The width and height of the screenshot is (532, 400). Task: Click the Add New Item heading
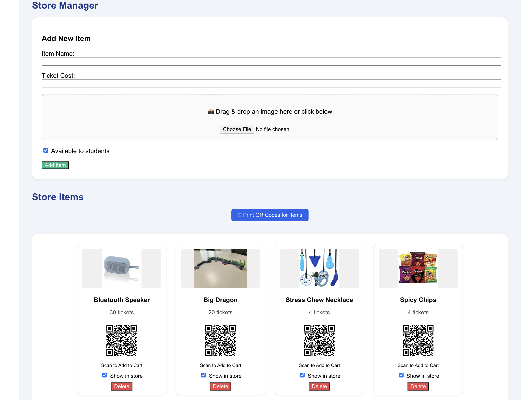pos(66,39)
